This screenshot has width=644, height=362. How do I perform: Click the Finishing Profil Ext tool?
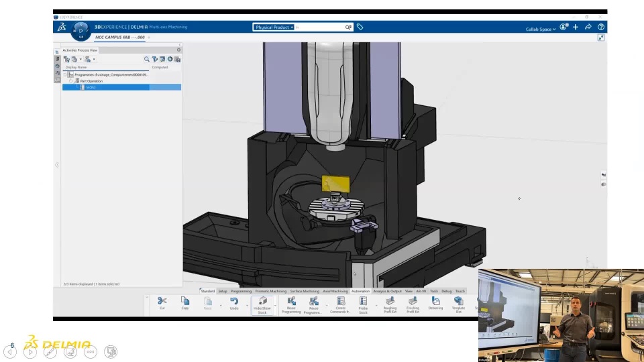point(413,306)
